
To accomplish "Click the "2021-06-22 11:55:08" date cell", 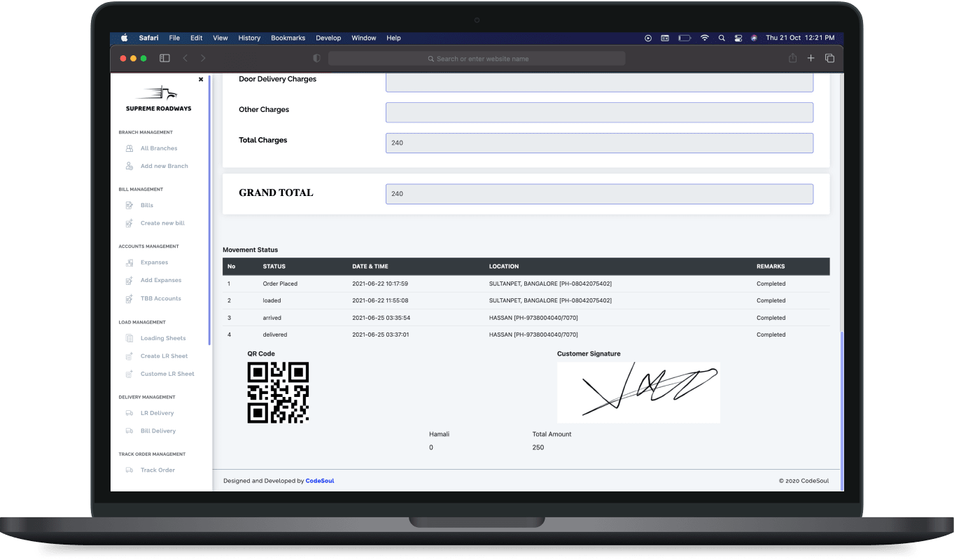I will coord(380,301).
